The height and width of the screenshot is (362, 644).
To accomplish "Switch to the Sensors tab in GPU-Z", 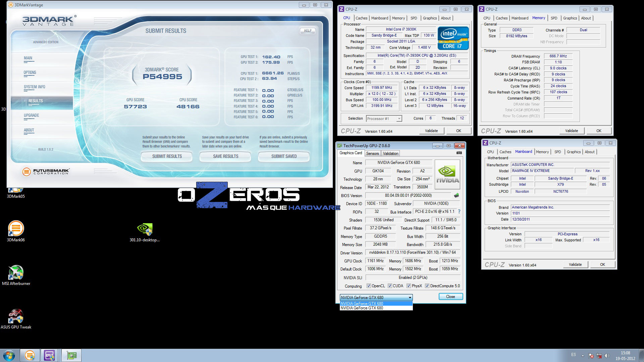I will point(372,154).
